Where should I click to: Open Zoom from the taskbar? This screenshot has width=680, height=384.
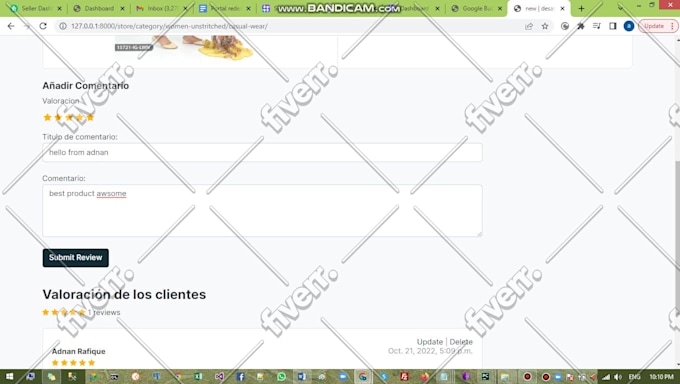[x=343, y=377]
